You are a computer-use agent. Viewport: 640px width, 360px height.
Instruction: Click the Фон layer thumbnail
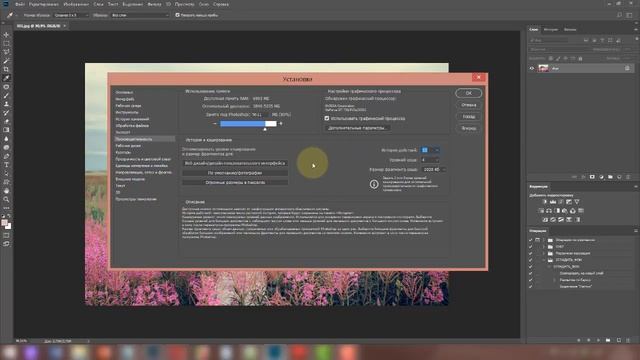[x=543, y=69]
